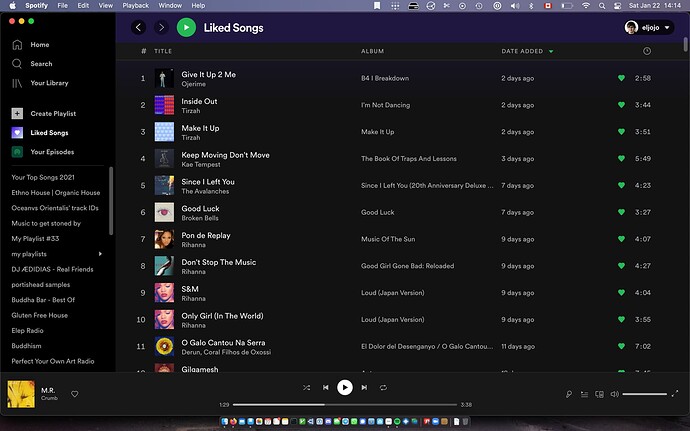Image resolution: width=690 pixels, height=431 pixels.
Task: Open the Apple menu
Action: click(12, 5)
